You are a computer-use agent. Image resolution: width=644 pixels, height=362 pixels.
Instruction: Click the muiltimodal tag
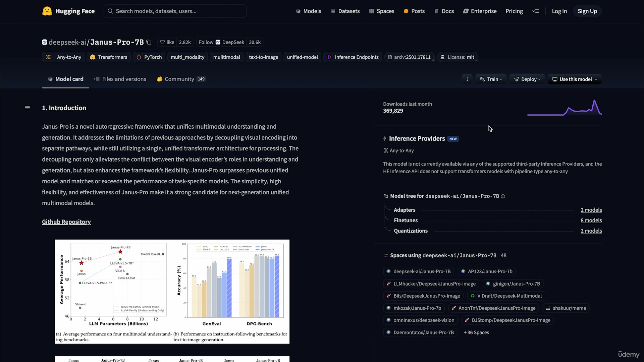point(226,57)
